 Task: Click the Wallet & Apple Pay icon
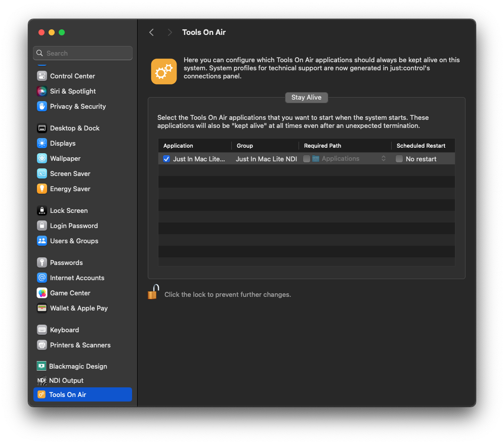(x=42, y=308)
